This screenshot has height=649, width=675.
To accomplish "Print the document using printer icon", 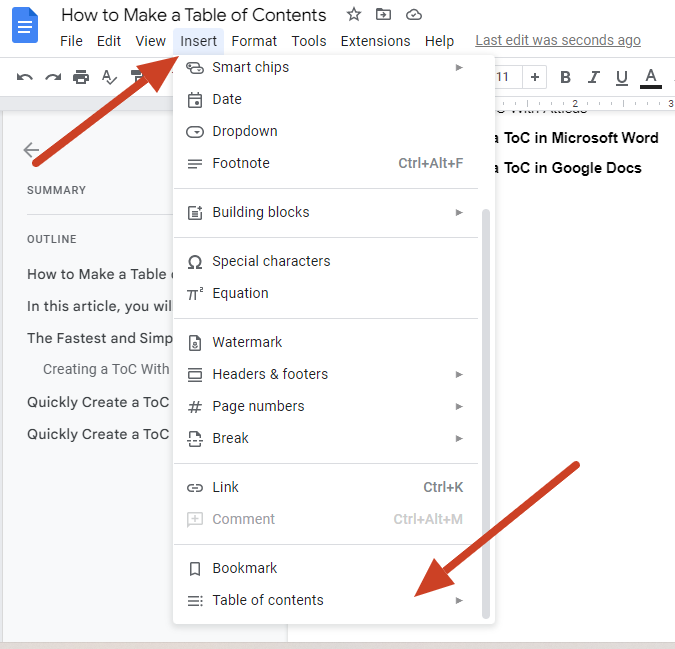I will pyautogui.click(x=81, y=77).
